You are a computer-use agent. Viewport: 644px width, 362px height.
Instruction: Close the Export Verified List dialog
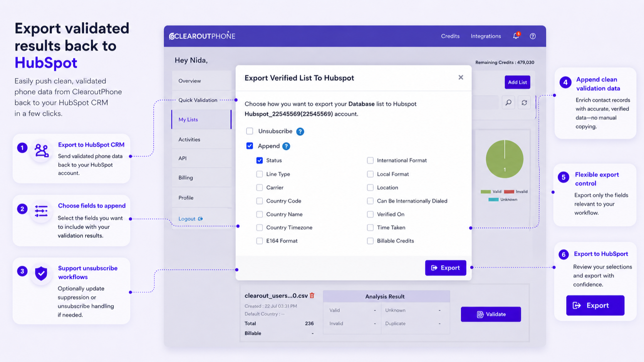pyautogui.click(x=461, y=77)
